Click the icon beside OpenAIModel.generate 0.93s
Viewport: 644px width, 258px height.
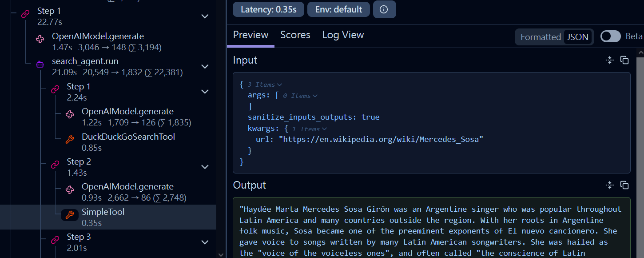pos(70,190)
